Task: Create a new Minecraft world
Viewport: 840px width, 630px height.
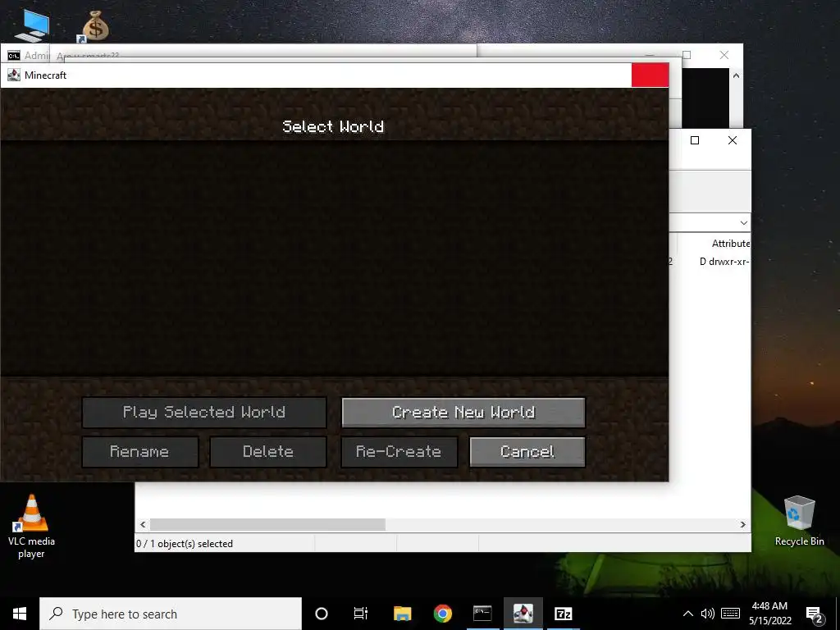Action: click(x=463, y=412)
